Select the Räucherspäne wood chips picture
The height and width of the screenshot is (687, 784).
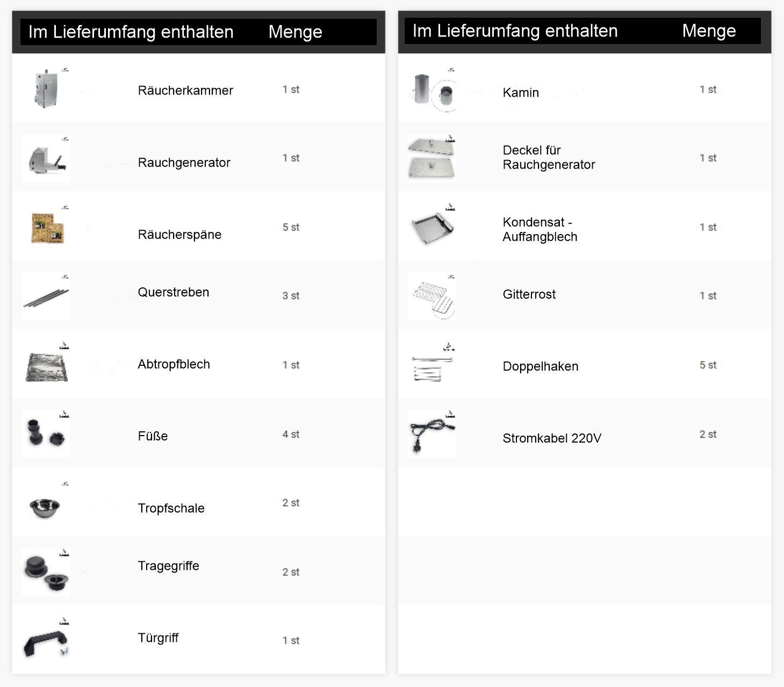(x=46, y=227)
